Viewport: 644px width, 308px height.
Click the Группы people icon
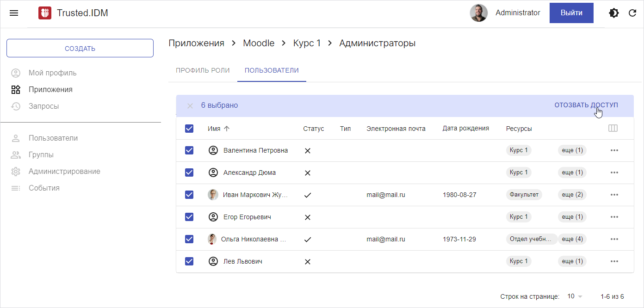[16, 155]
